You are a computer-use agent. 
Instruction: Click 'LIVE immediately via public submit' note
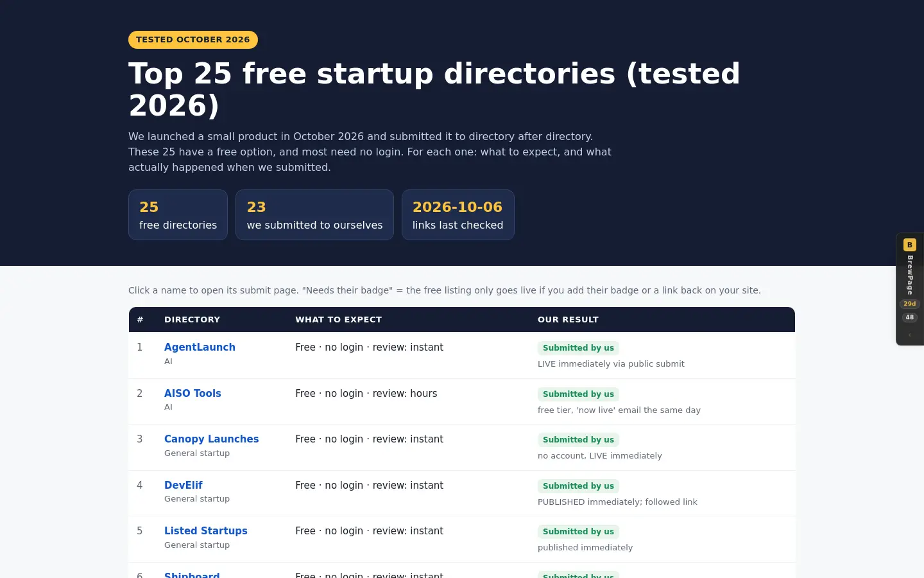click(x=611, y=363)
